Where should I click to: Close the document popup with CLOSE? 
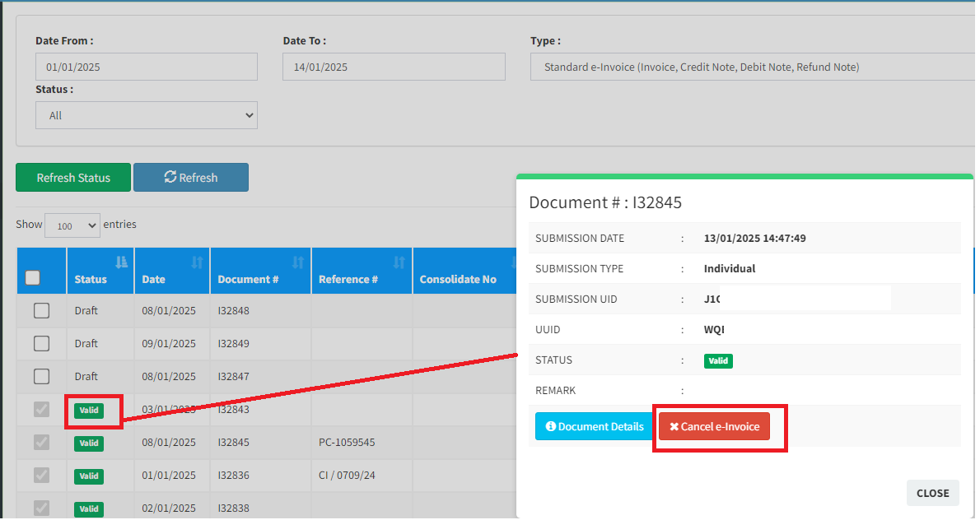pos(932,494)
